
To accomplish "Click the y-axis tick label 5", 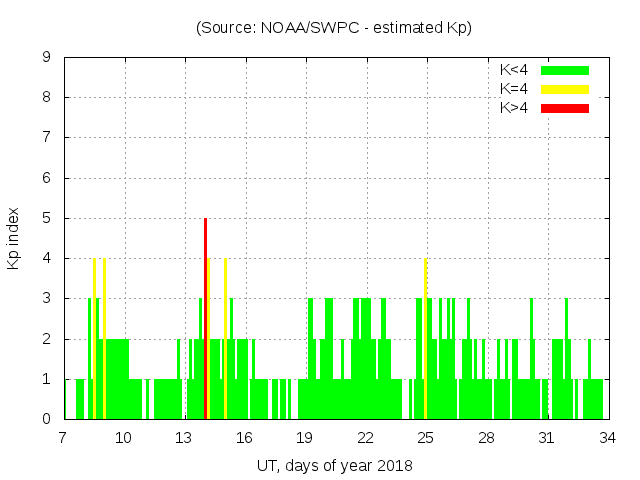I will tap(47, 218).
